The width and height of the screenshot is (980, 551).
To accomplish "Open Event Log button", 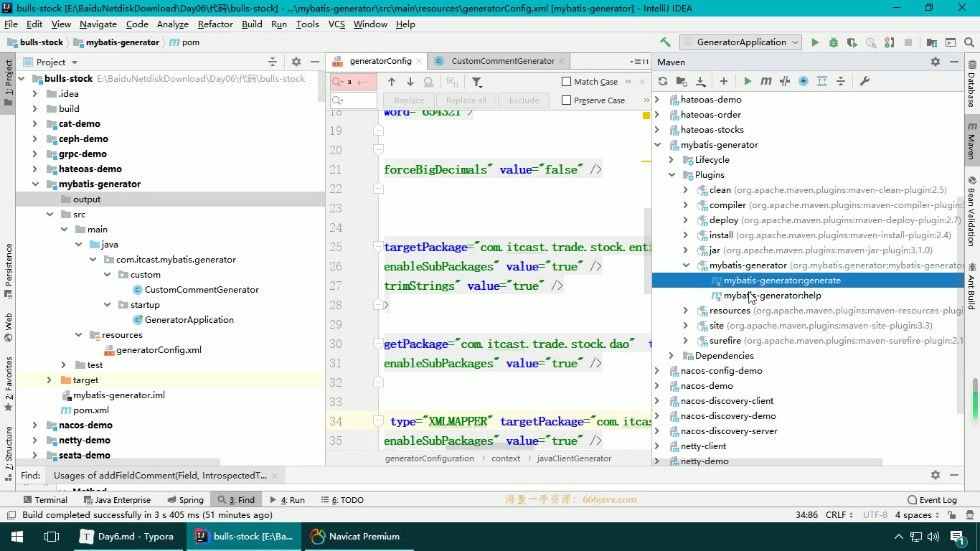I will pos(932,500).
